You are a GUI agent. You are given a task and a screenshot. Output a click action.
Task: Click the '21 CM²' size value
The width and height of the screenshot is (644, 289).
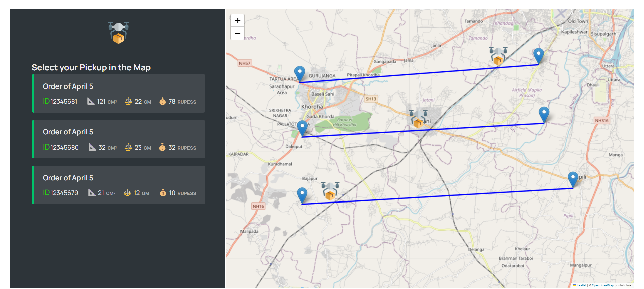pyautogui.click(x=107, y=193)
